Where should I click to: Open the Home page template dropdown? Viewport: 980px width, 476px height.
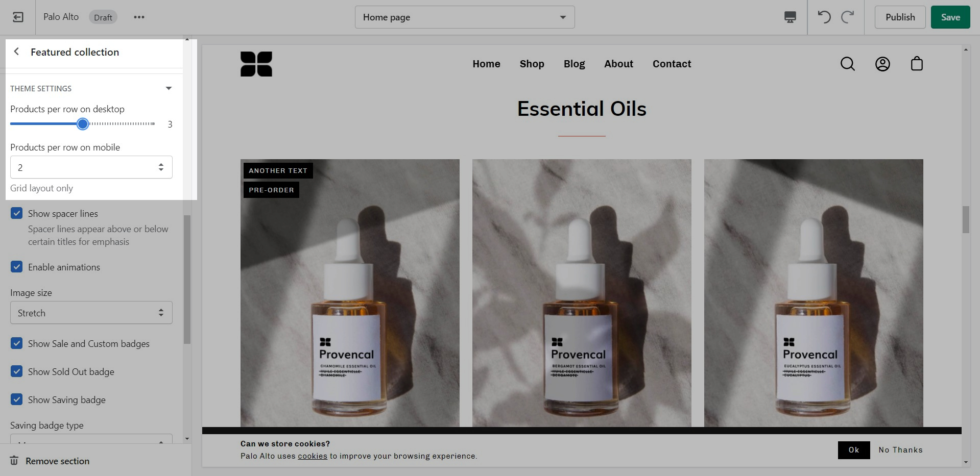pyautogui.click(x=465, y=17)
